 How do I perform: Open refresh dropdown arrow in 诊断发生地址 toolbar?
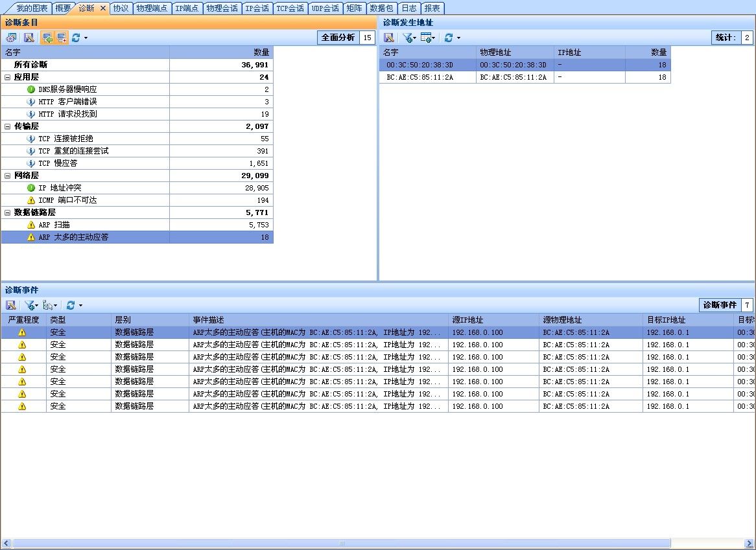point(458,38)
